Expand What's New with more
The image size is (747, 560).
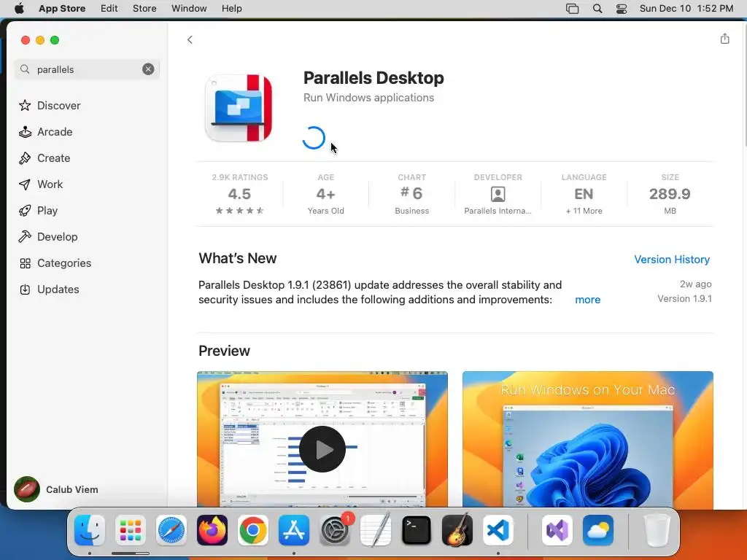[587, 300]
